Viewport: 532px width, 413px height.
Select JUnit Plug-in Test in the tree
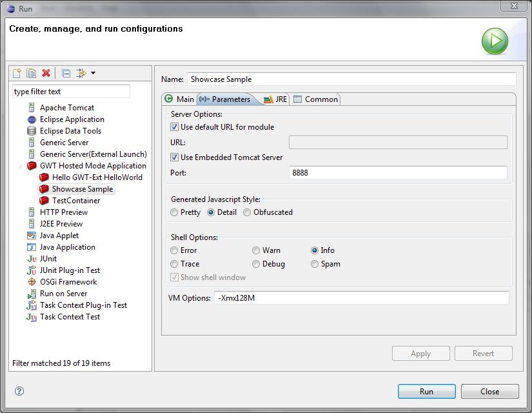pyautogui.click(x=70, y=270)
